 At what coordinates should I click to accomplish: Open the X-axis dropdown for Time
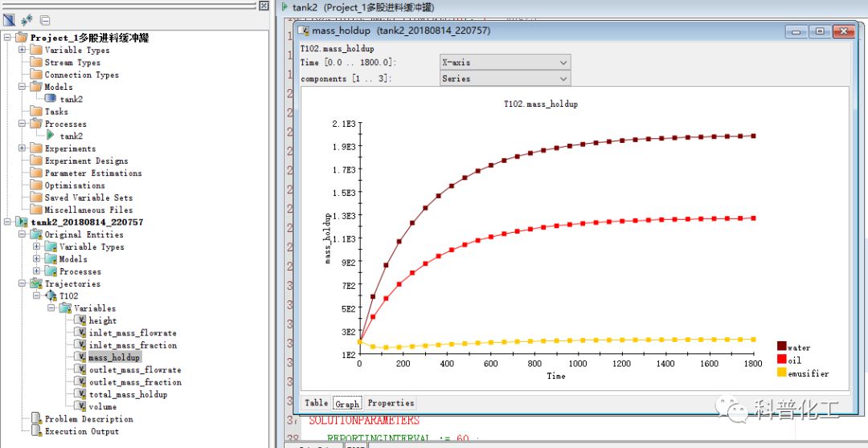562,63
